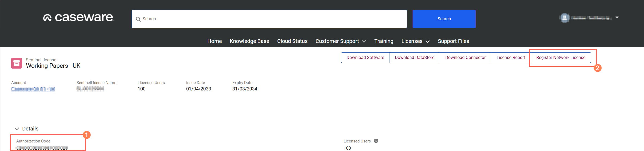Open the Training page
The width and height of the screenshot is (644, 151).
384,41
